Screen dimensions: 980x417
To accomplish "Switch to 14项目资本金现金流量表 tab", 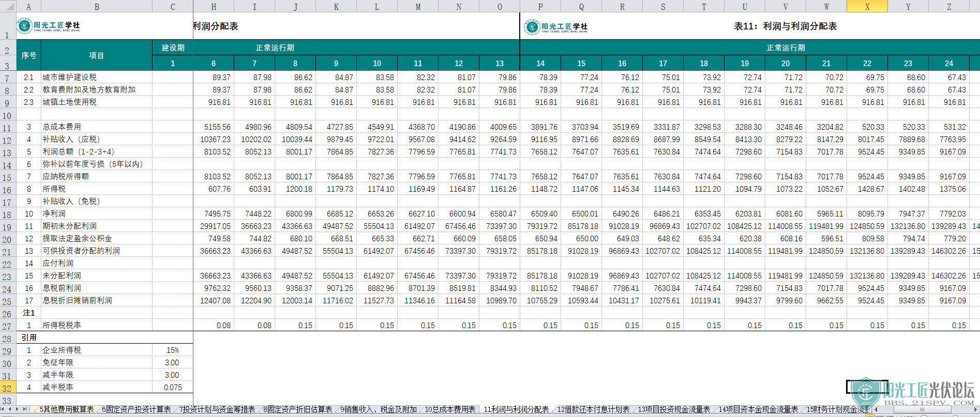I will pyautogui.click(x=758, y=409).
